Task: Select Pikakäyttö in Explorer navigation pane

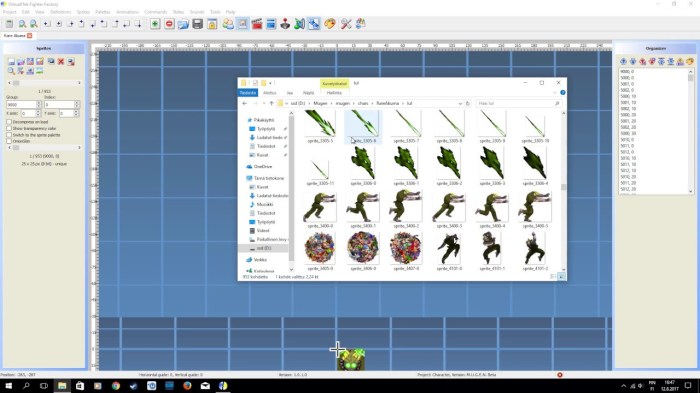Action: [x=263, y=120]
